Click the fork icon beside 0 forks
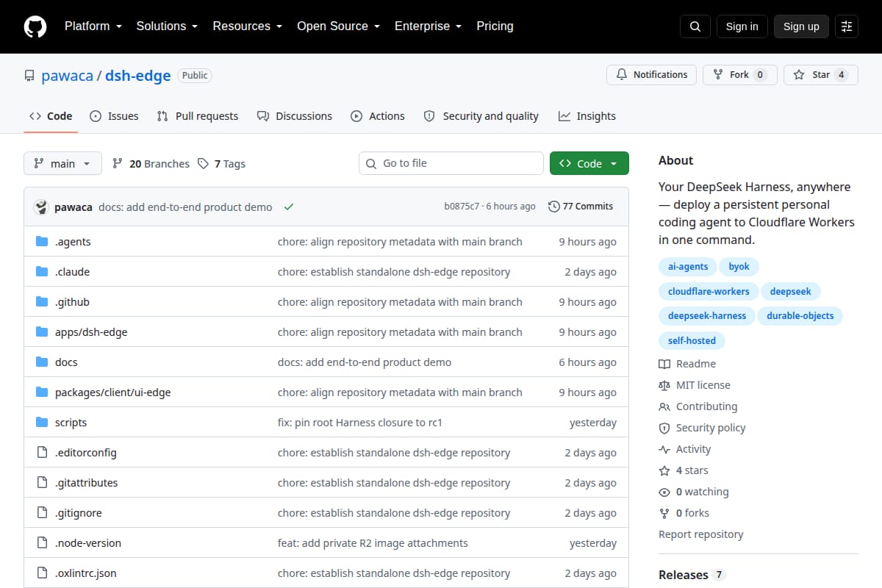Image resolution: width=882 pixels, height=588 pixels. (664, 513)
